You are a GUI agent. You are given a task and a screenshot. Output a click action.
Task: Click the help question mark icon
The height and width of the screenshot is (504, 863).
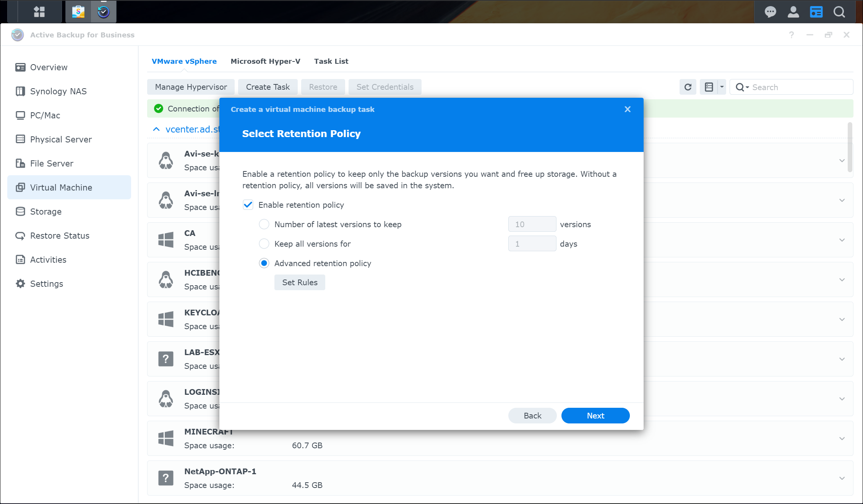click(x=791, y=35)
